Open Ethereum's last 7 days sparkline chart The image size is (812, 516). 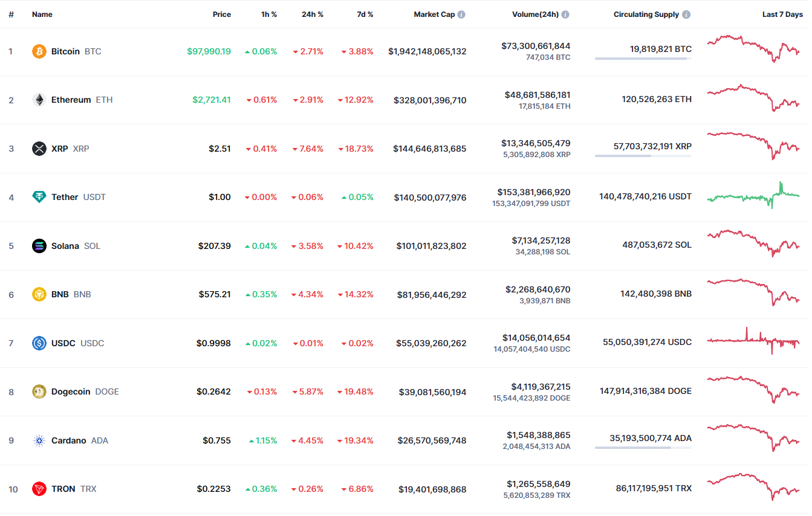point(753,97)
